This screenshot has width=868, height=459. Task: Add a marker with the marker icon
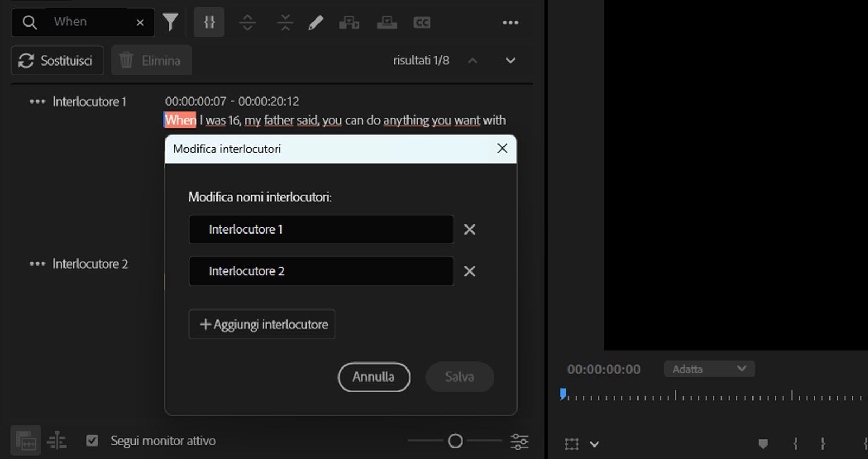(763, 444)
